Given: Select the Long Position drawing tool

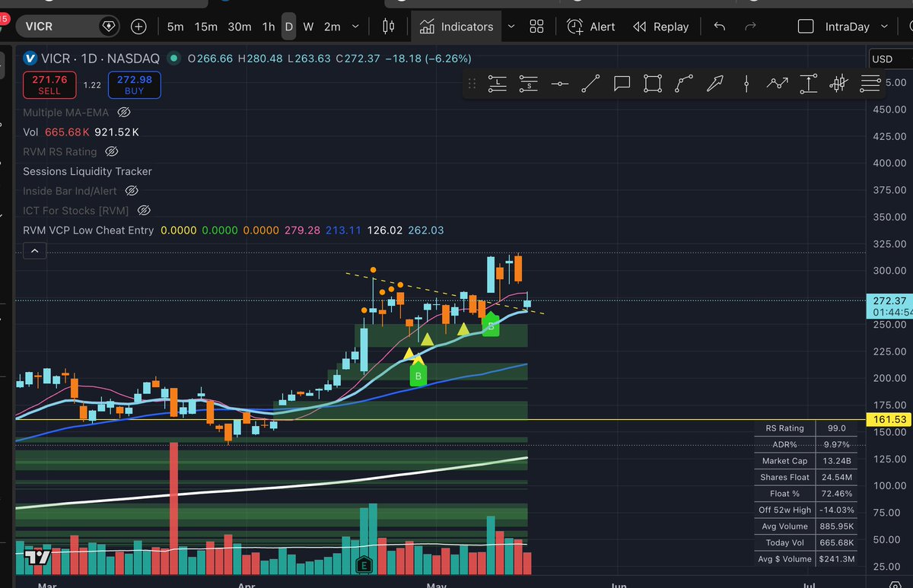Looking at the screenshot, I should 497,84.
